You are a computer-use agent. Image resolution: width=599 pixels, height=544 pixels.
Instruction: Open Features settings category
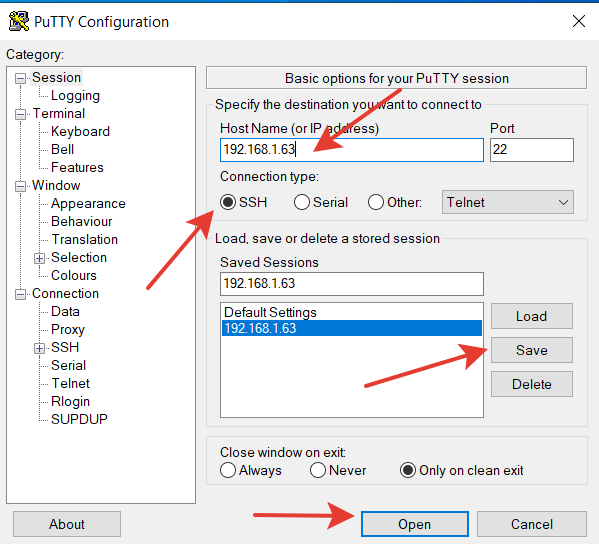77,167
